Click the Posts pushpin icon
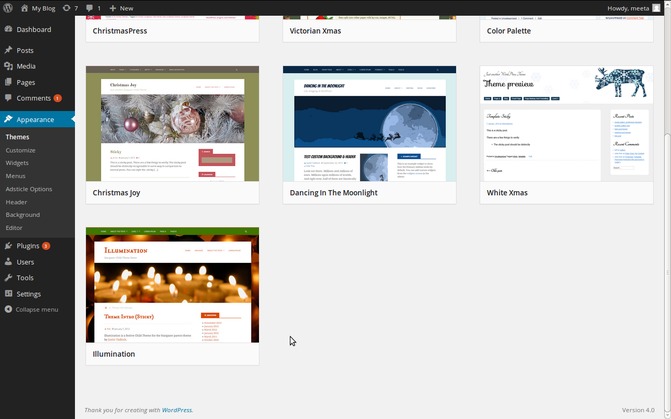Image resolution: width=671 pixels, height=419 pixels. [x=8, y=50]
